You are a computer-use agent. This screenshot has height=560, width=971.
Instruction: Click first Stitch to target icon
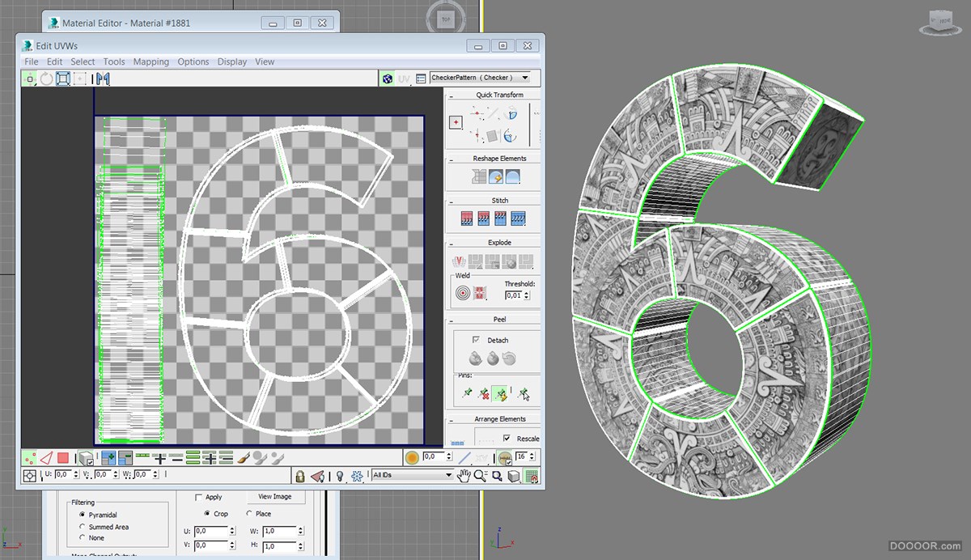click(466, 218)
